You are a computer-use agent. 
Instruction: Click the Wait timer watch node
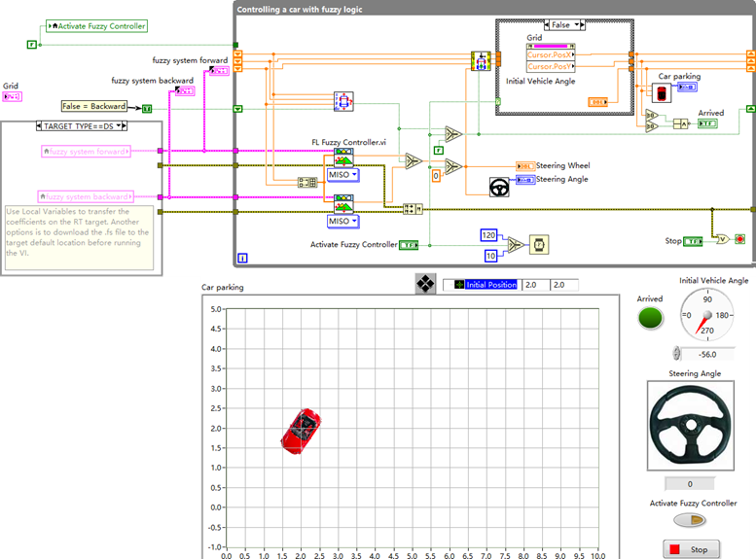click(x=539, y=245)
